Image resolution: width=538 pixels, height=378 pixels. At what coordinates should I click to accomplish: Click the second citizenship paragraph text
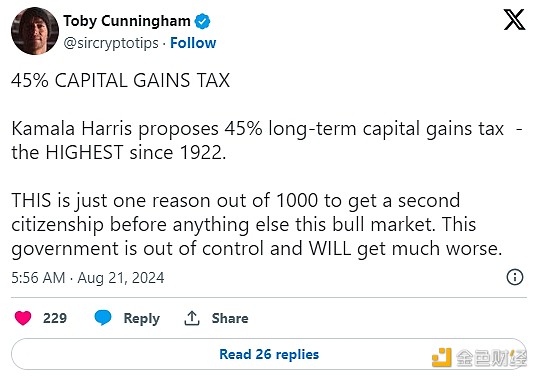(x=257, y=225)
